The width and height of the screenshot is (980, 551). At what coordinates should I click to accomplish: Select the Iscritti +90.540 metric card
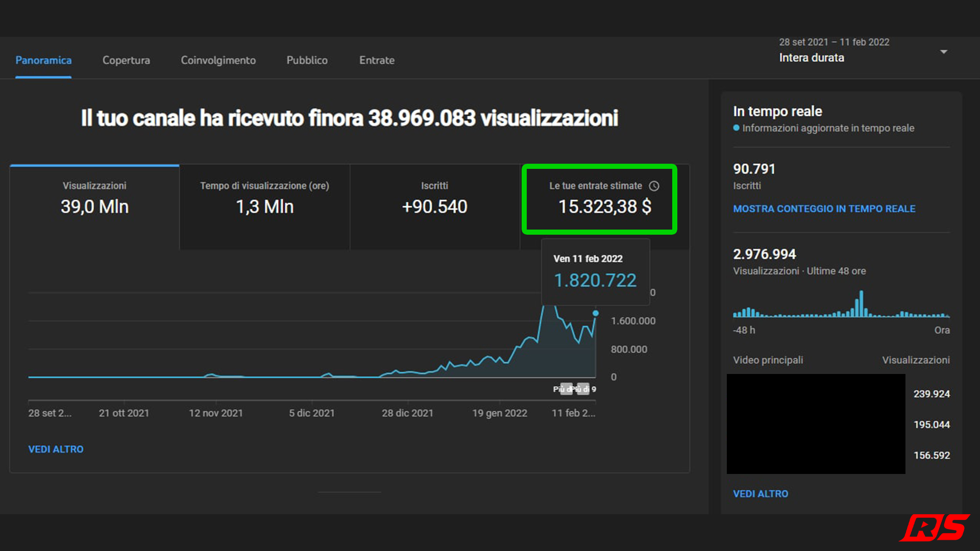[434, 207]
